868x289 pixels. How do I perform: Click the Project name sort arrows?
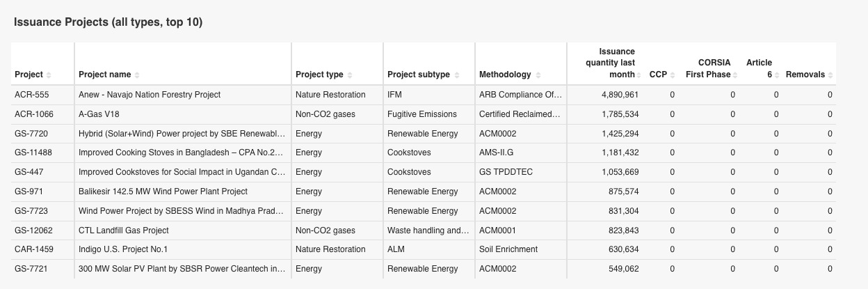pyautogui.click(x=137, y=75)
